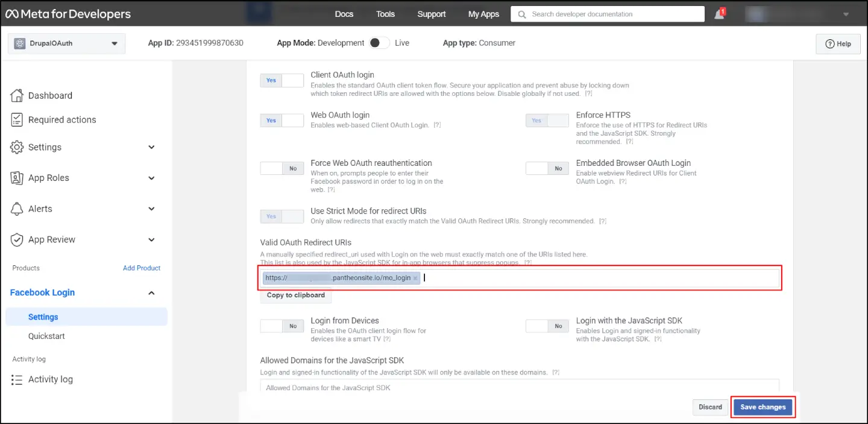The image size is (868, 424).
Task: Remove the pantheonsite.io redirect URI chip
Action: tap(415, 278)
